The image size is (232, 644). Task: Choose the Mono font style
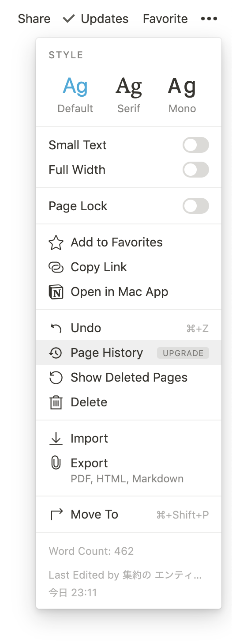coord(182,95)
